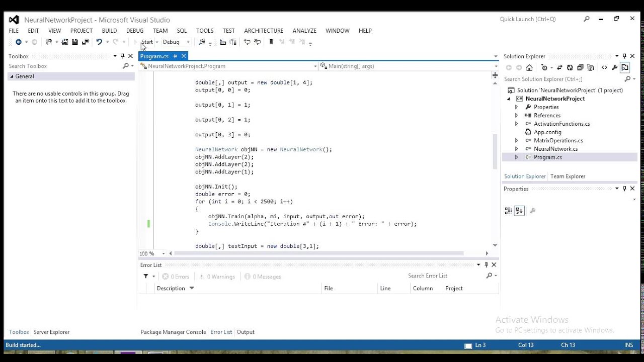The image size is (644, 362).
Task: Open the DEBUG menu
Action: coord(135,31)
